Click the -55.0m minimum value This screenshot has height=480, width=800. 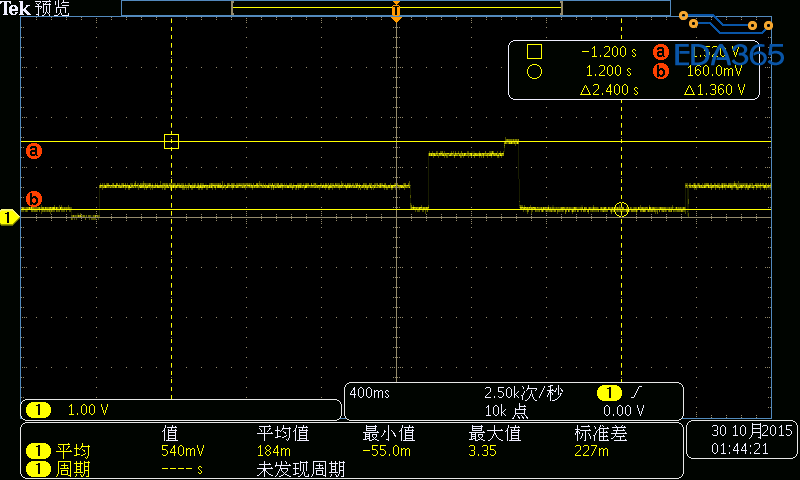click(x=386, y=451)
